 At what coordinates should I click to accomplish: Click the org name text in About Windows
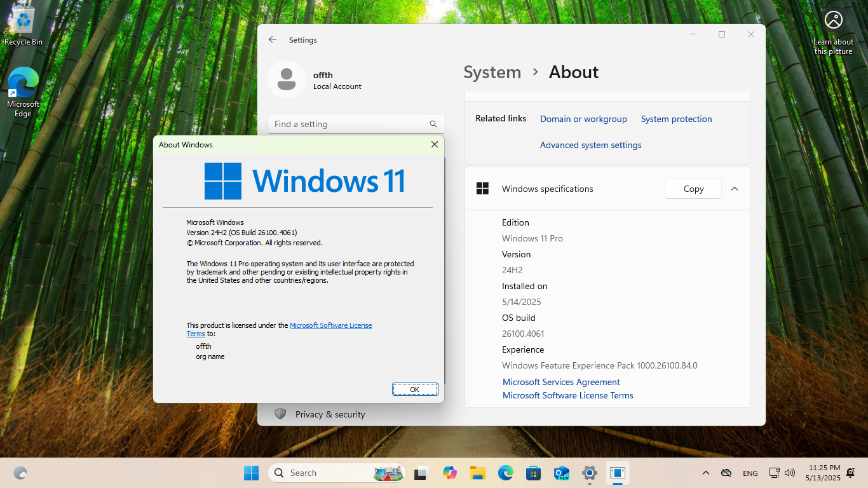click(210, 356)
